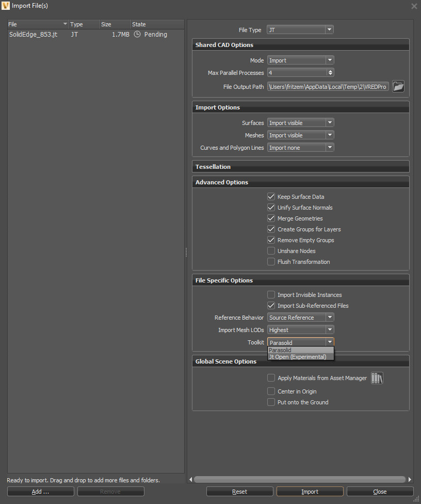Select Jt Open (Experimental) toolkit option

tap(301, 357)
